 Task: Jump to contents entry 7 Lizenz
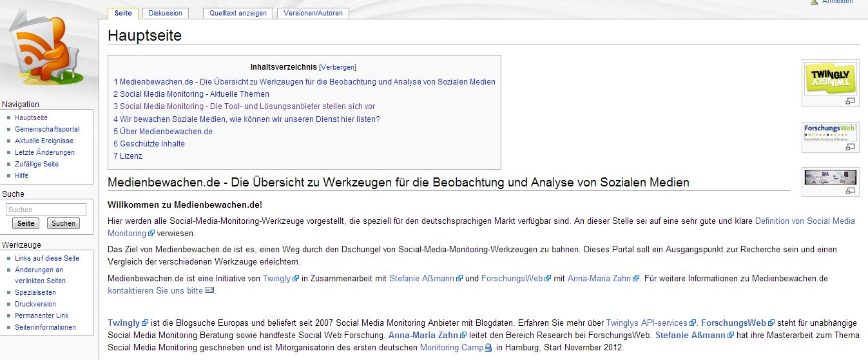tap(128, 155)
